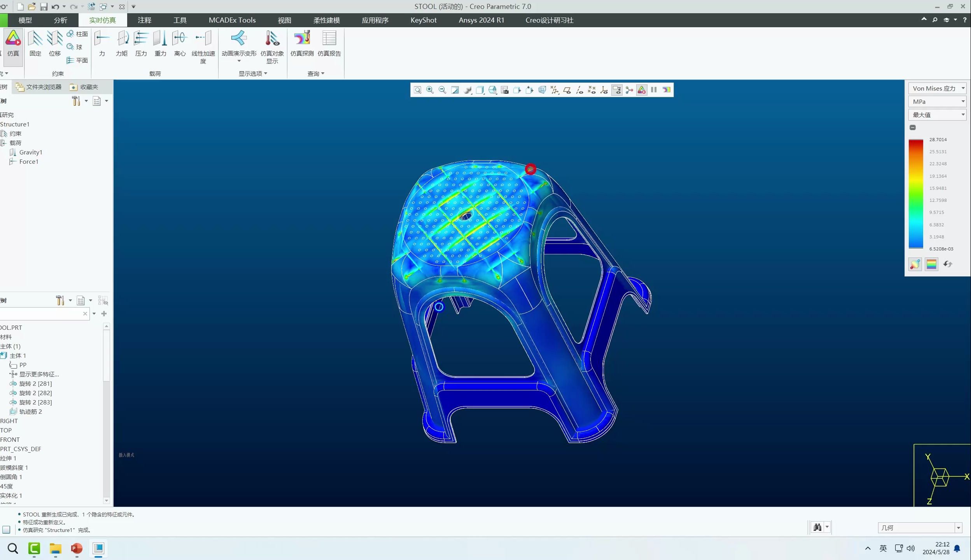The image size is (971, 560).
Task: Click the 离心 centrifugal load icon
Action: point(180,43)
